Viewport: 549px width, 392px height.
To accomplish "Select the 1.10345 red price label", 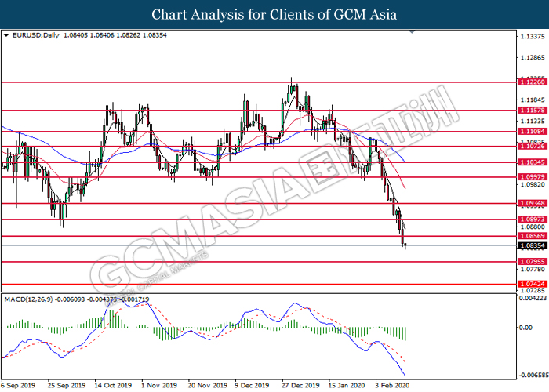I will pos(533,162).
